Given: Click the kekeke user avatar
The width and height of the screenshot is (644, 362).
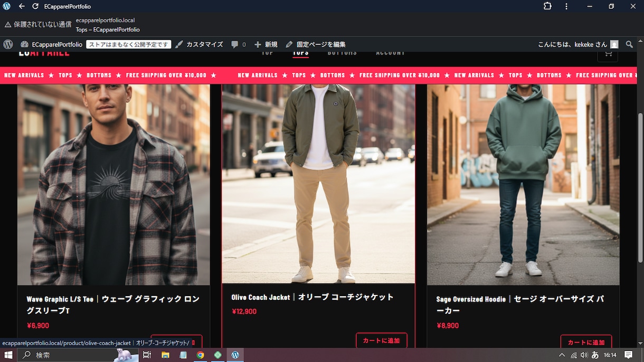Looking at the screenshot, I should click(x=614, y=44).
